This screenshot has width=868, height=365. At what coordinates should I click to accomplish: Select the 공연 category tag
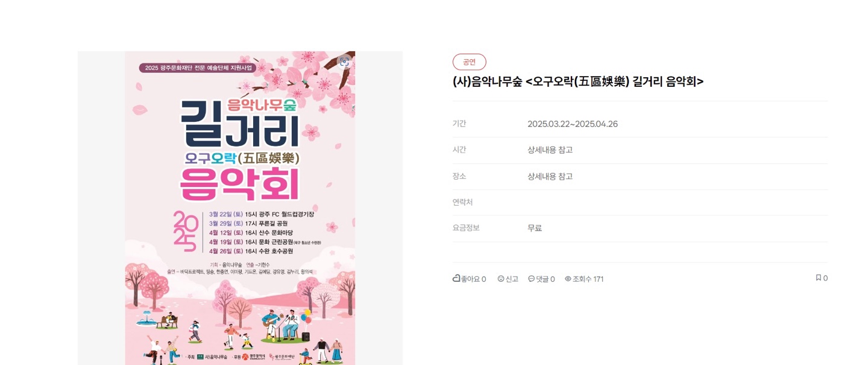(x=469, y=62)
